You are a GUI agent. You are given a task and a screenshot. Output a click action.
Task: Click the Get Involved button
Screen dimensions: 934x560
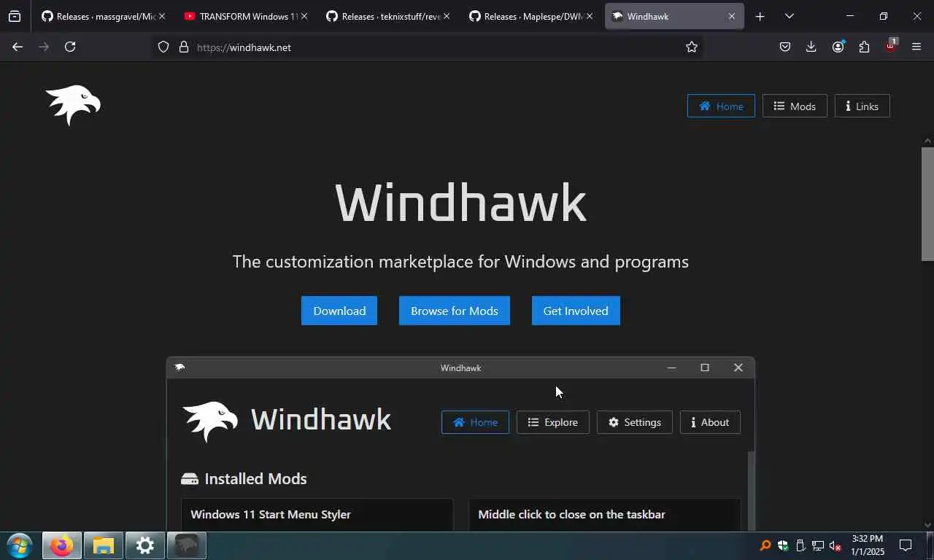point(576,311)
